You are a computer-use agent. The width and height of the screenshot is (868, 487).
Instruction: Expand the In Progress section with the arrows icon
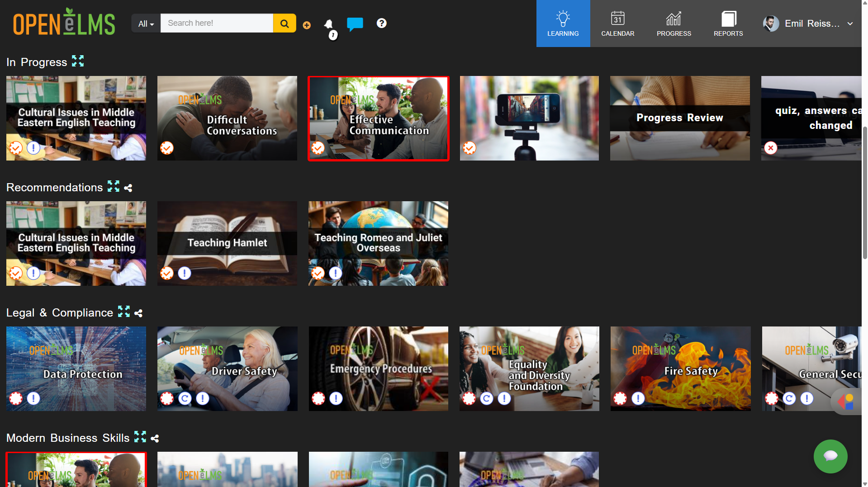78,61
